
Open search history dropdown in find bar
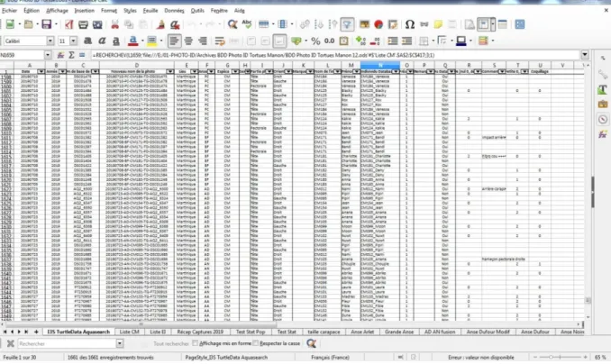pos(120,343)
